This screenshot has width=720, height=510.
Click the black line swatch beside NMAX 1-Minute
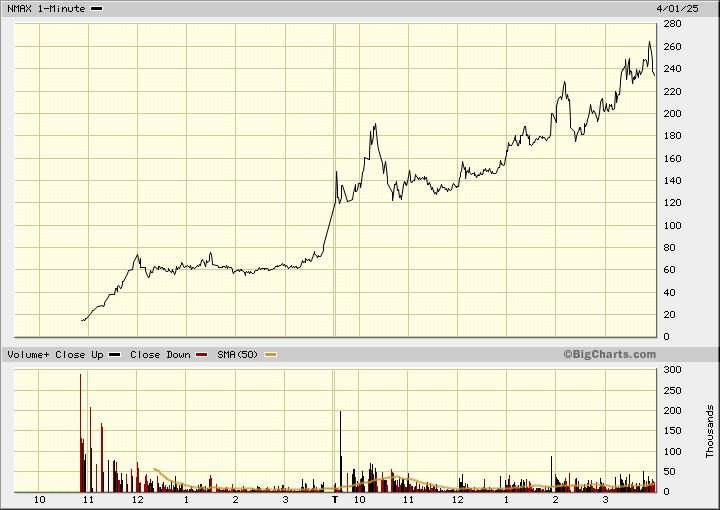(96, 8)
